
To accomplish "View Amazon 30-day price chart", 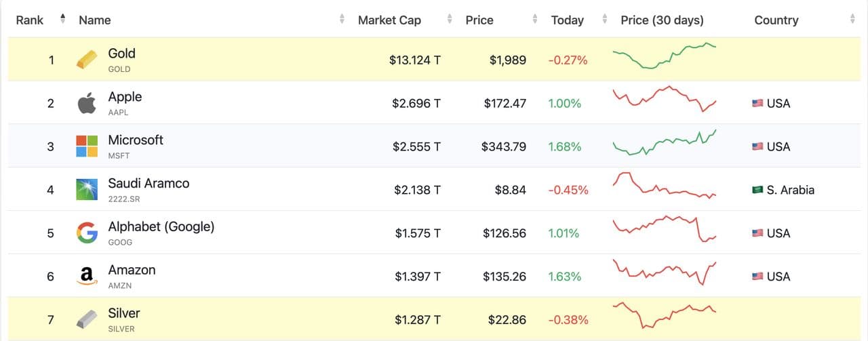I will pyautogui.click(x=664, y=272).
